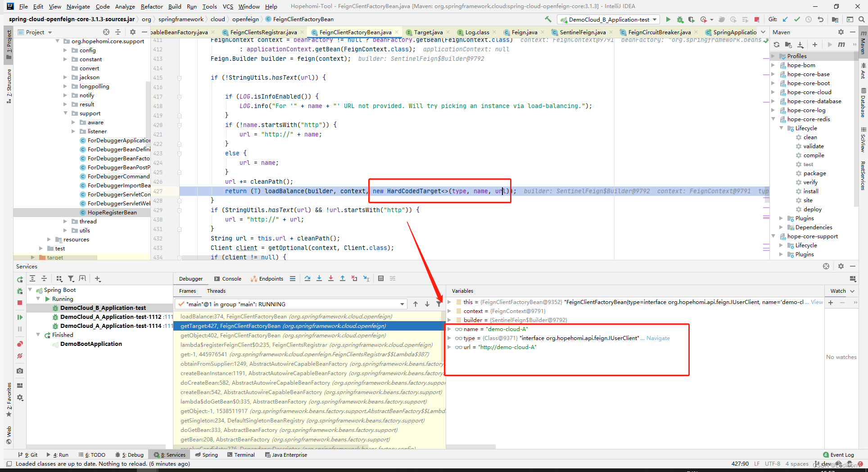Run with coverage icon in toolbar
Screen dimensions: 868x472
[x=692, y=19]
